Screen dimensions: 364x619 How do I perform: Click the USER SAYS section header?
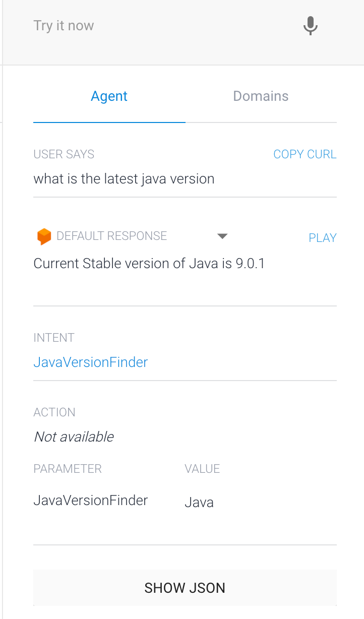64,154
